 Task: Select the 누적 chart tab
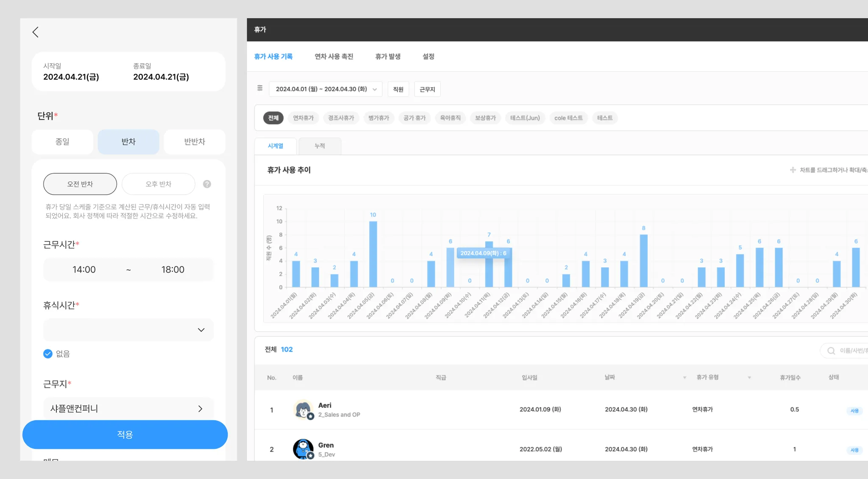(320, 146)
